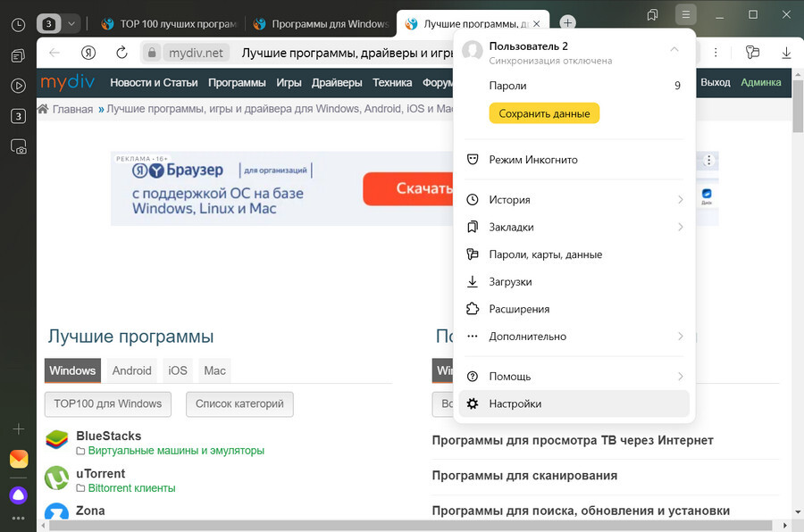Click the bookmarks icon in title bar
This screenshot has height=532, width=804.
[x=652, y=15]
